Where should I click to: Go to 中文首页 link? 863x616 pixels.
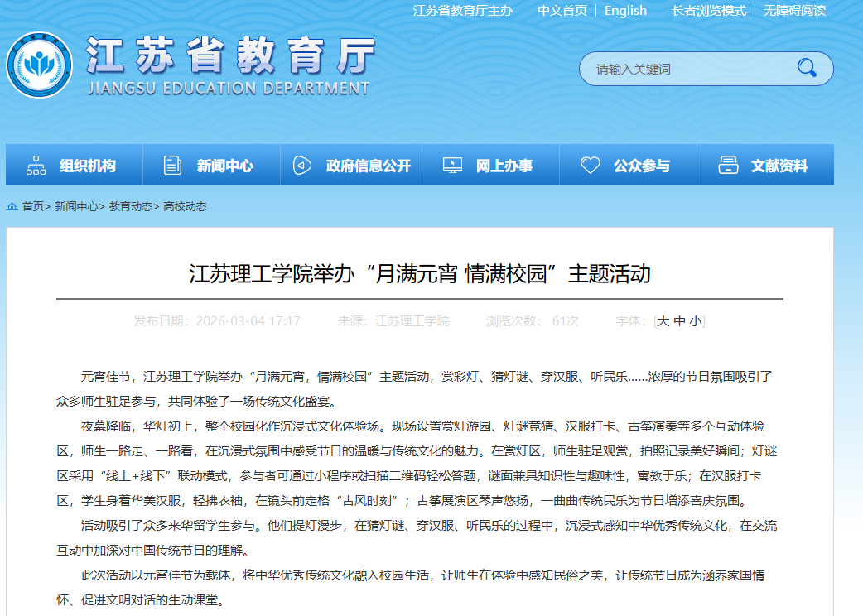coord(562,11)
